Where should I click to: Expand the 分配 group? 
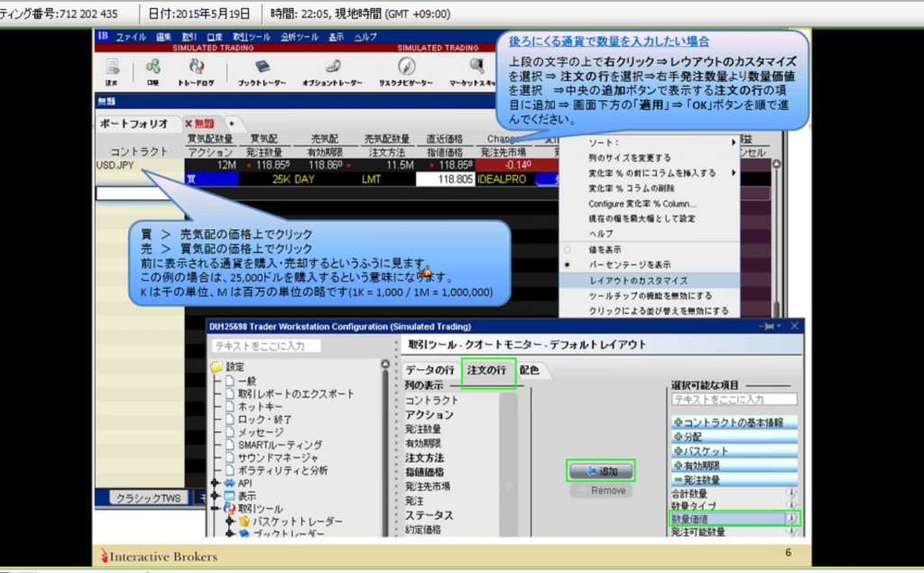(x=678, y=437)
